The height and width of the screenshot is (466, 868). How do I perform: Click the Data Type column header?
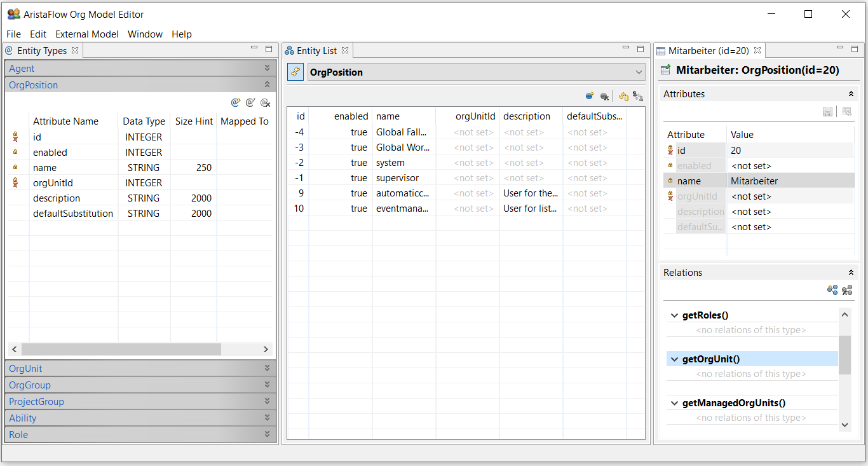[x=144, y=121]
